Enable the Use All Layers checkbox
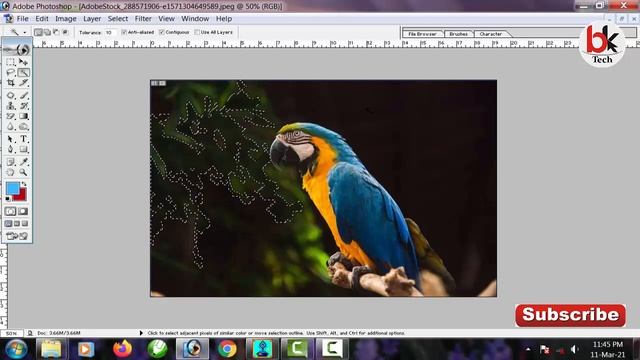Viewport: 640px width, 360px height. click(197, 32)
